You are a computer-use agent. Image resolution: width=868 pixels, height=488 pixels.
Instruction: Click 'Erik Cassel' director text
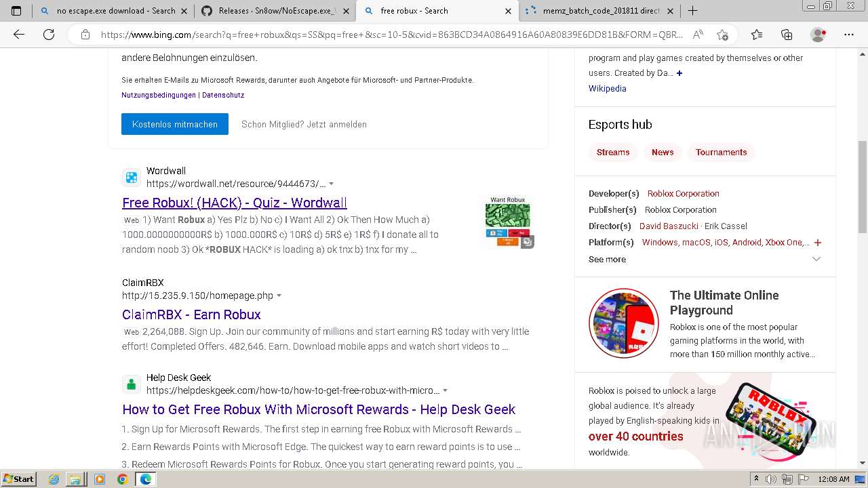point(726,226)
